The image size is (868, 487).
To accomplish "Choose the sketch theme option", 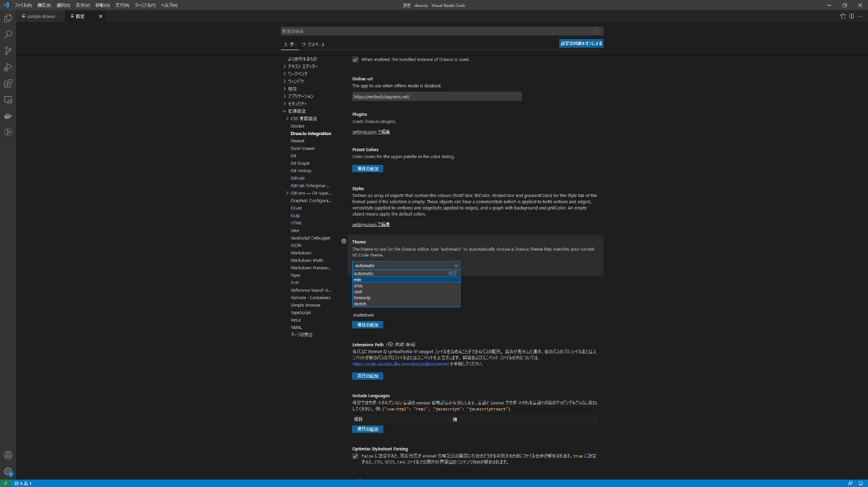I will pos(406,304).
